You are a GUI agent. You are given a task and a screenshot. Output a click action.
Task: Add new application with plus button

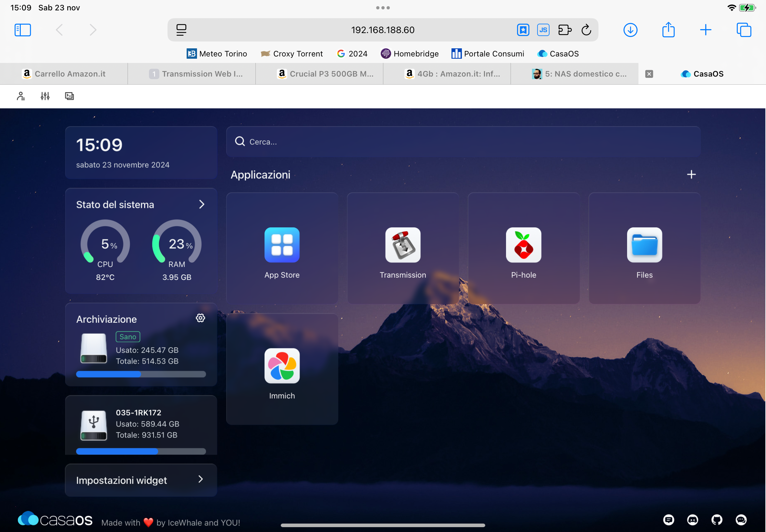691,174
